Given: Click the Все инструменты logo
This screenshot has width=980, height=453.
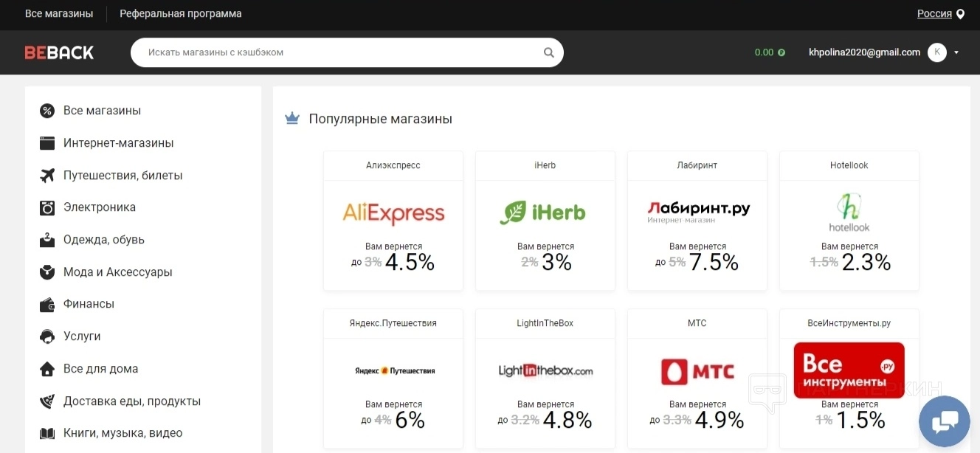Looking at the screenshot, I should click(x=849, y=370).
